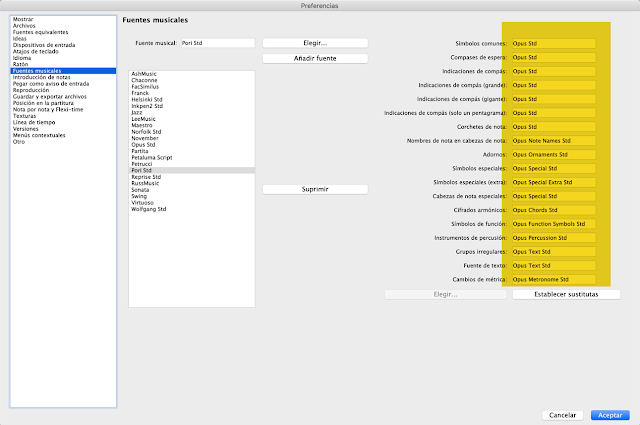Open Atajos de teclado preferences

point(36,51)
